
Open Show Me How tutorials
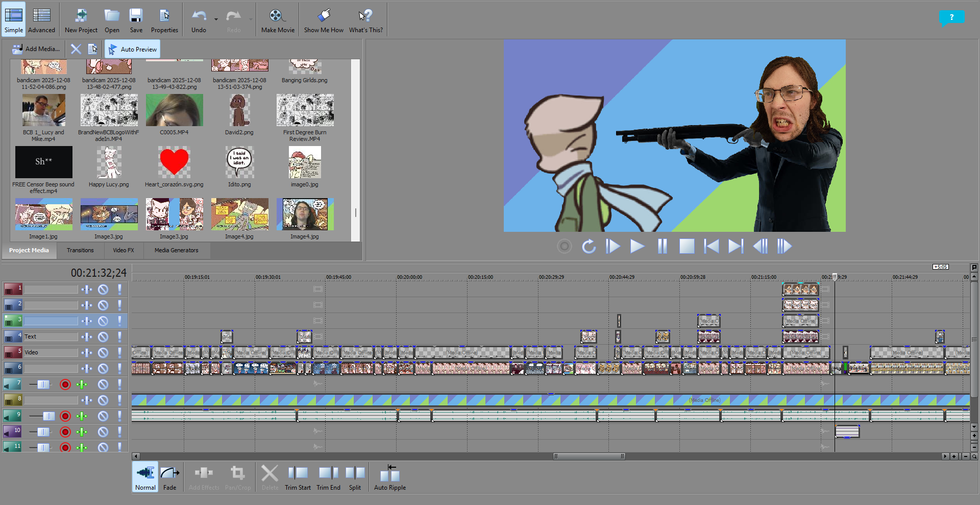(324, 20)
